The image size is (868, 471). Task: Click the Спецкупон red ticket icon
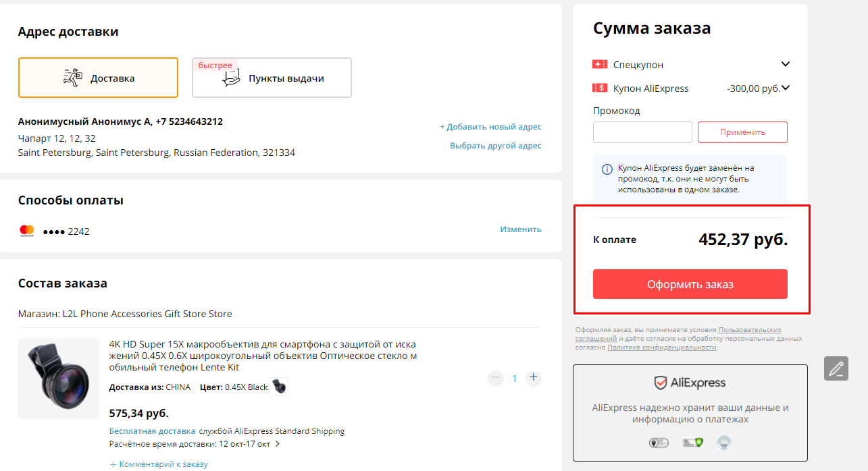[599, 65]
